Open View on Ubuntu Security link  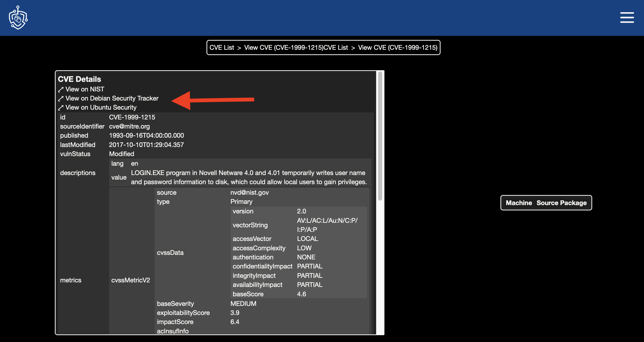click(101, 107)
